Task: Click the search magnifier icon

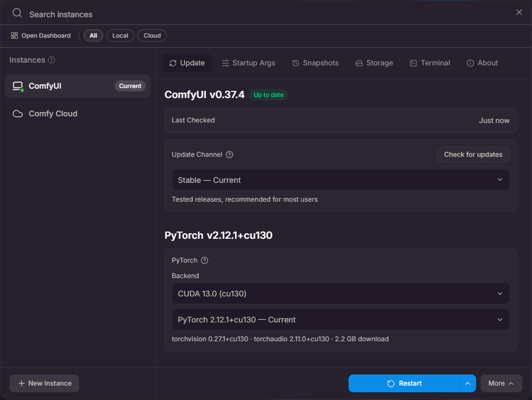Action: point(17,13)
